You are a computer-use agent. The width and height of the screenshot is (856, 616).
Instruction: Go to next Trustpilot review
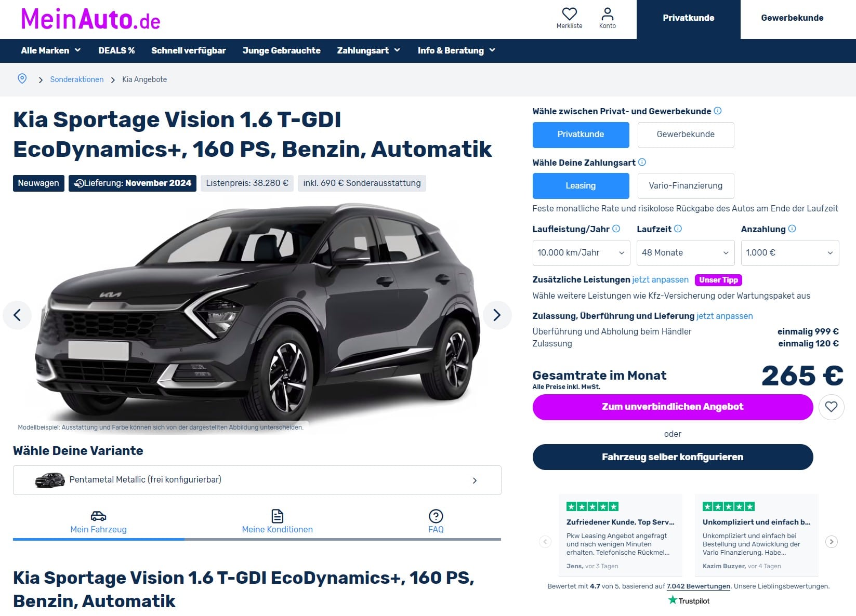tap(831, 542)
